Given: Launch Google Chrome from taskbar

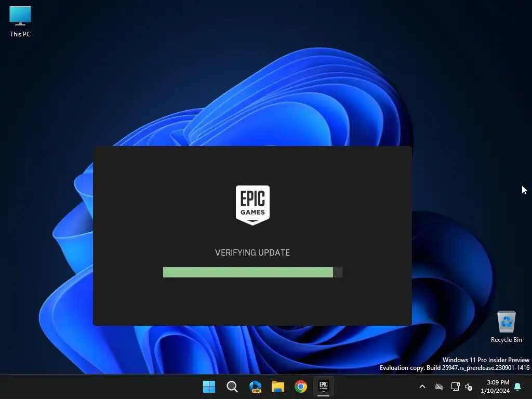Looking at the screenshot, I should pyautogui.click(x=301, y=387).
